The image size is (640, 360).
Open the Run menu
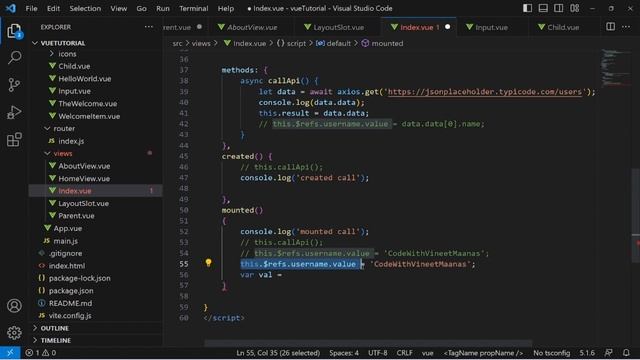(162, 8)
